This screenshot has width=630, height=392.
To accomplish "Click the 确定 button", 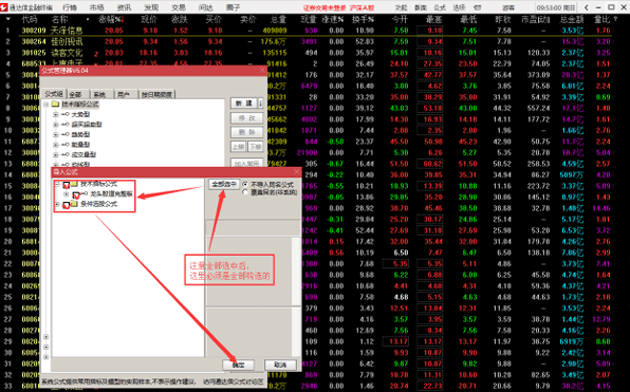I will [238, 364].
